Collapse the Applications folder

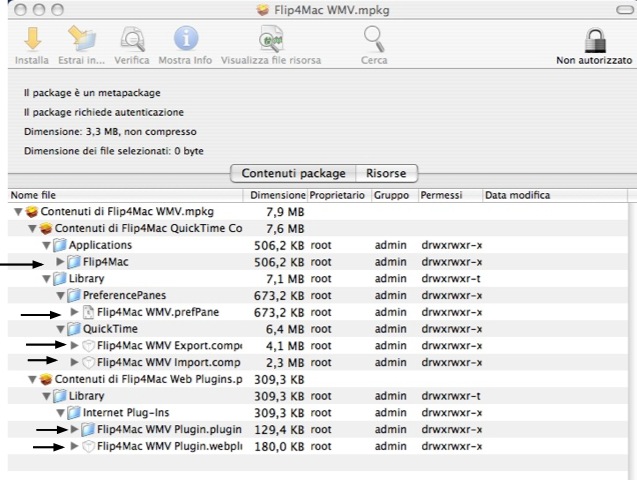pyautogui.click(x=46, y=245)
